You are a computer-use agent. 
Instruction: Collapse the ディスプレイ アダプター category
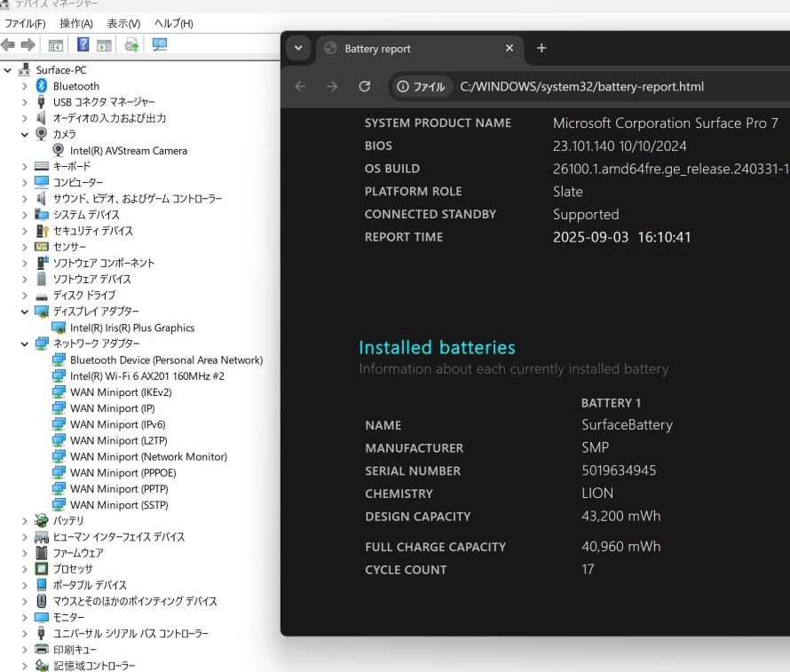tap(25, 312)
